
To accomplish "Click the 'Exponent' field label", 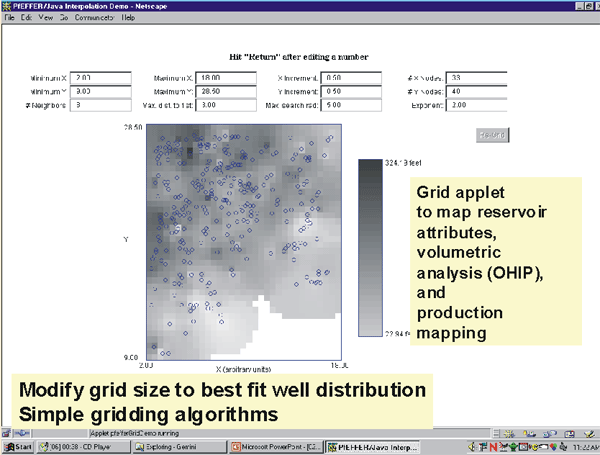I will 427,105.
